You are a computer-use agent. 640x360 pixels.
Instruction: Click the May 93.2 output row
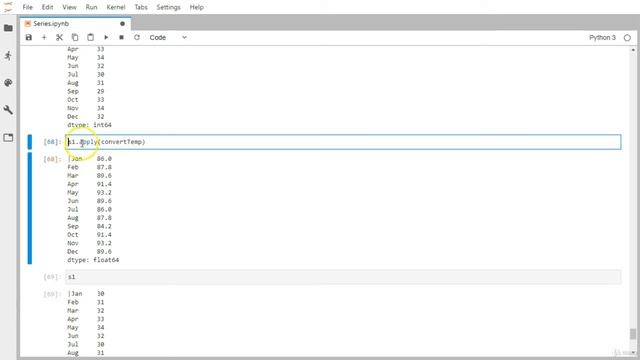click(x=89, y=192)
